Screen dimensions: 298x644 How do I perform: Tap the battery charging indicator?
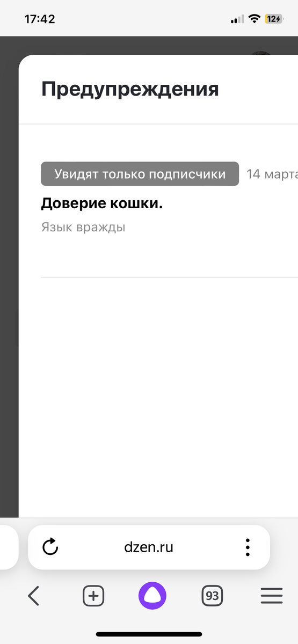click(x=274, y=19)
